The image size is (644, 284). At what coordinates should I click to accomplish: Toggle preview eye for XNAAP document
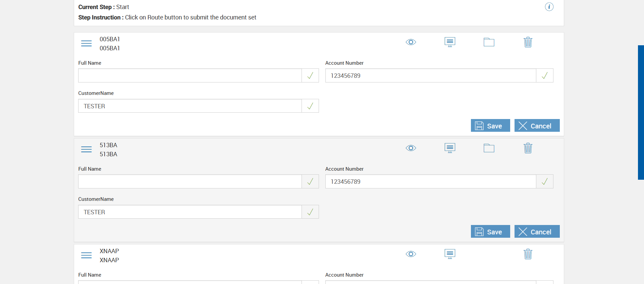(x=411, y=254)
